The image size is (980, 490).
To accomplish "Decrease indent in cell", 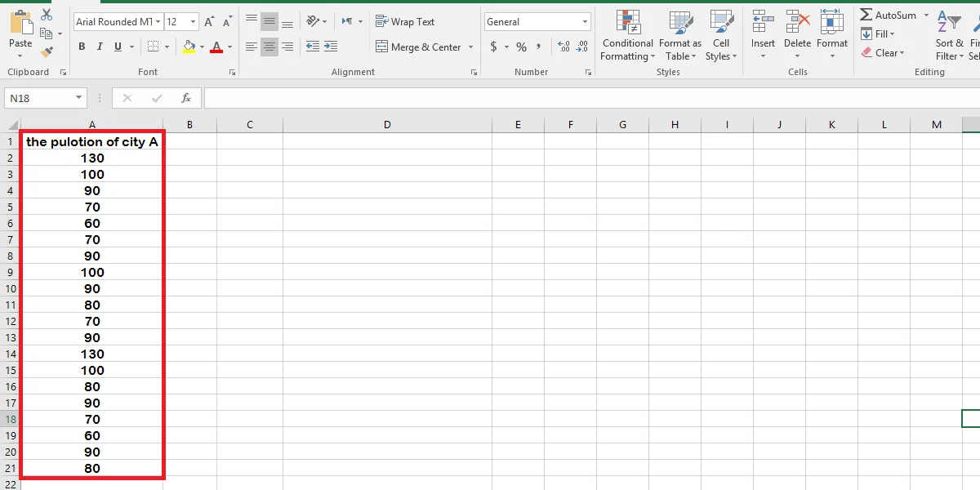I will (312, 47).
